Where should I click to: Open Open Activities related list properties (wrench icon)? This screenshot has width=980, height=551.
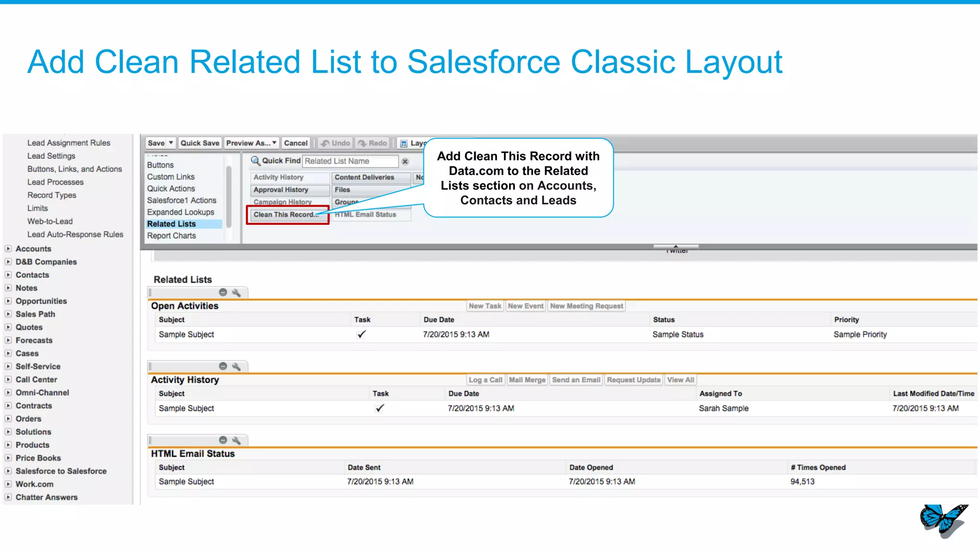[236, 292]
